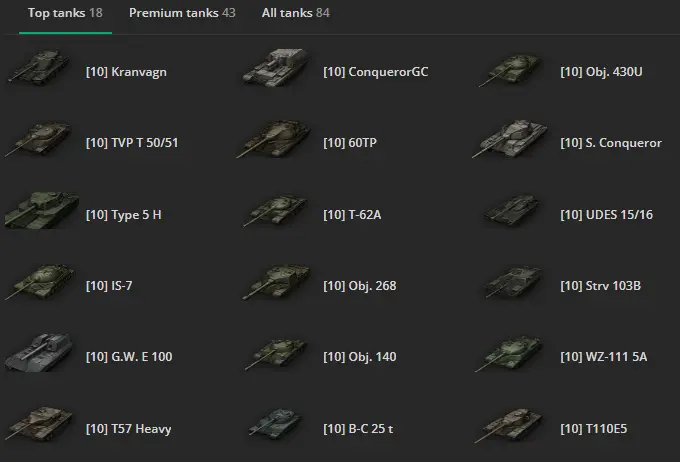Click the Kranvagn tank icon
The width and height of the screenshot is (680, 462).
tap(39, 66)
